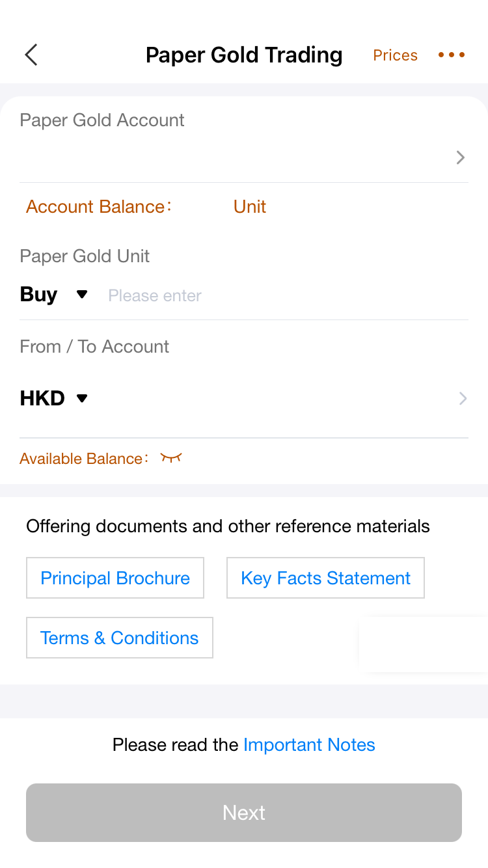Open the Prices page
The width and height of the screenshot is (488, 868).
pos(395,55)
